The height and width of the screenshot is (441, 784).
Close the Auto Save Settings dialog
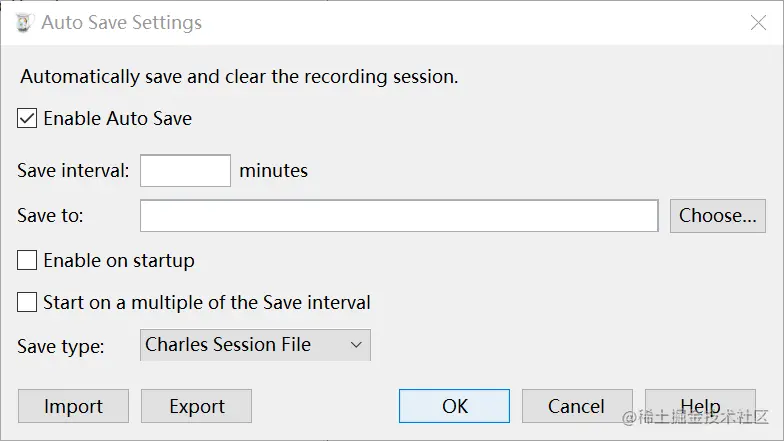point(758,22)
